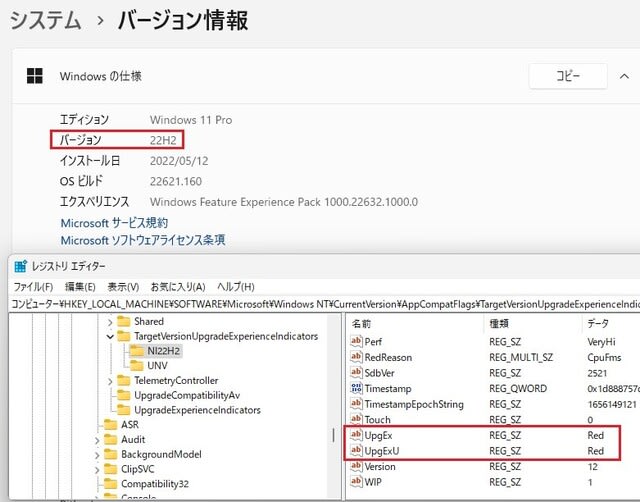Click the SdbVer string value icon
The height and width of the screenshot is (502, 640).
pos(356,372)
